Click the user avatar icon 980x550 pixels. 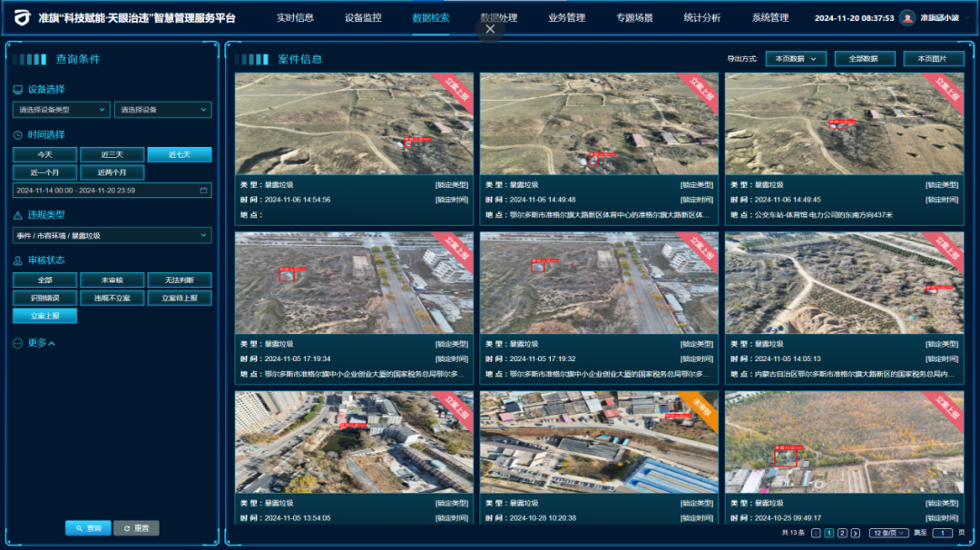(x=907, y=18)
